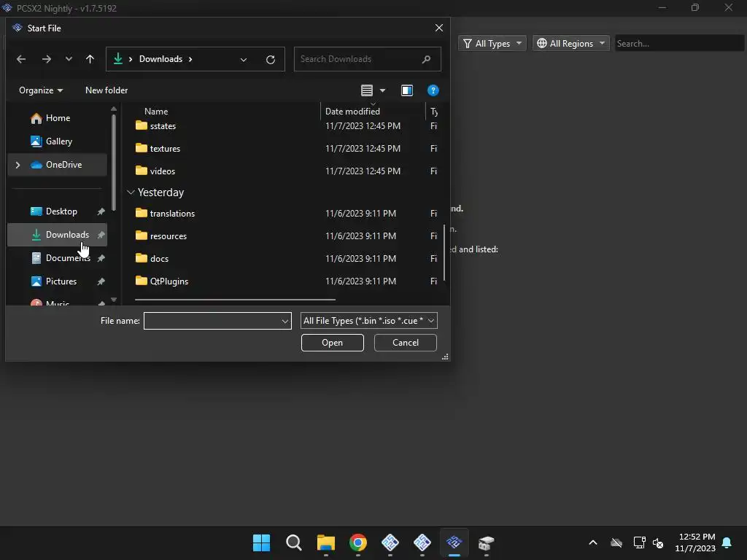The height and width of the screenshot is (560, 747).
Task: Click the pin icon beside Pictures
Action: point(101,281)
